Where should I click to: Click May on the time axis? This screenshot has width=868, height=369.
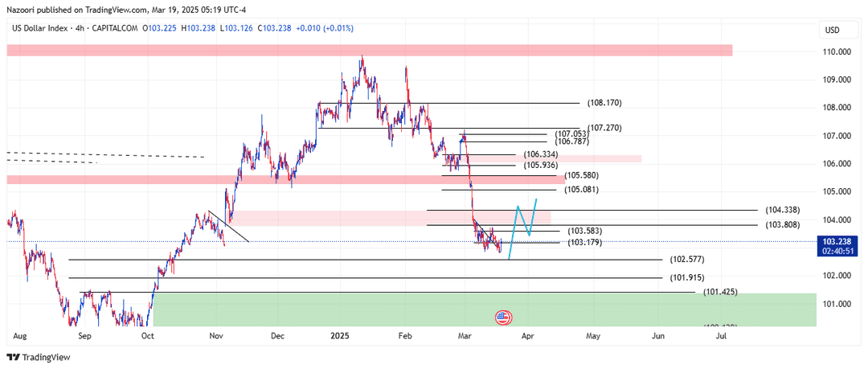(x=593, y=336)
